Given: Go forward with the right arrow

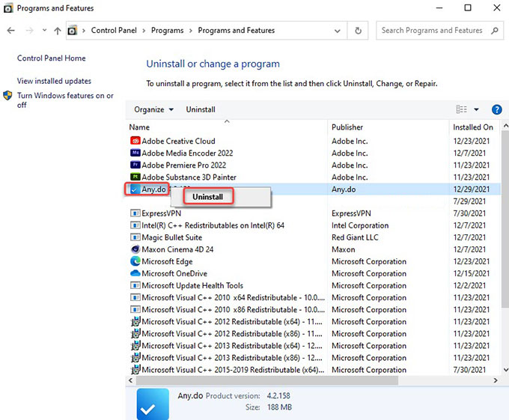Looking at the screenshot, I should pyautogui.click(x=29, y=31).
